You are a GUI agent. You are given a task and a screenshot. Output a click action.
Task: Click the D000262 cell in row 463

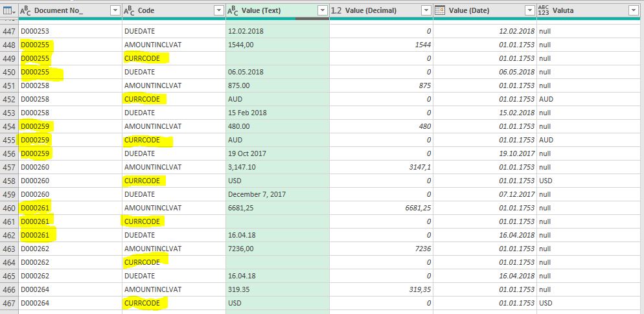pyautogui.click(x=71, y=249)
